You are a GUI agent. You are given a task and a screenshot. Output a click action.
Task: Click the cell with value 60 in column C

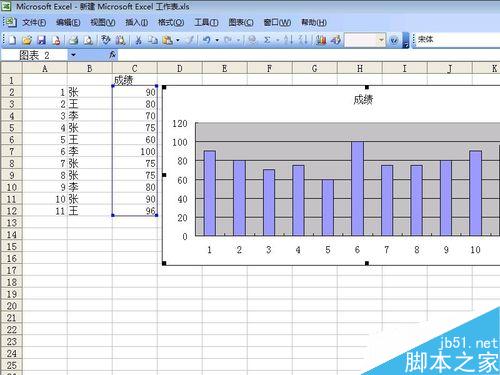point(135,139)
